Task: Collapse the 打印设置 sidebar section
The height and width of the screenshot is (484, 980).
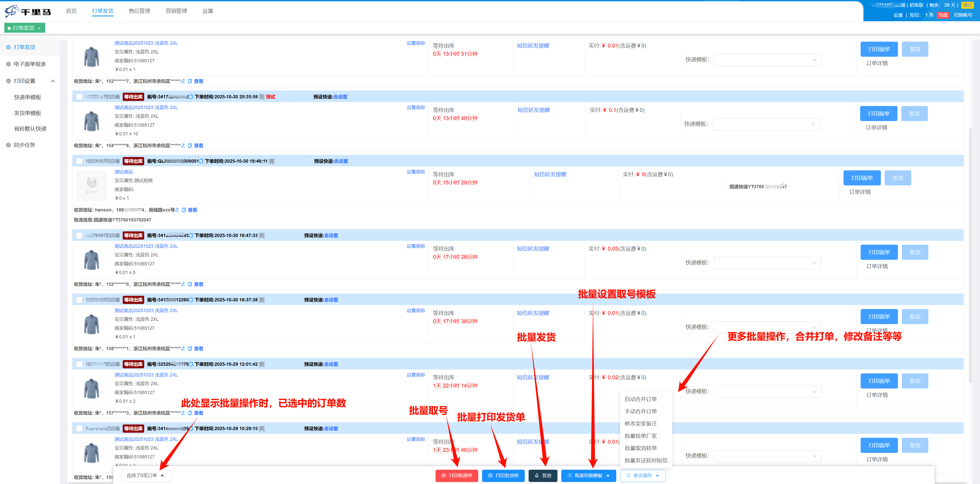Action: tap(53, 81)
